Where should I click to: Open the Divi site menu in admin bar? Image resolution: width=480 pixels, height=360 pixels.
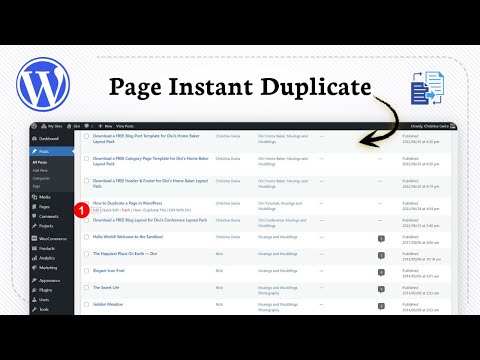[x=74, y=126]
